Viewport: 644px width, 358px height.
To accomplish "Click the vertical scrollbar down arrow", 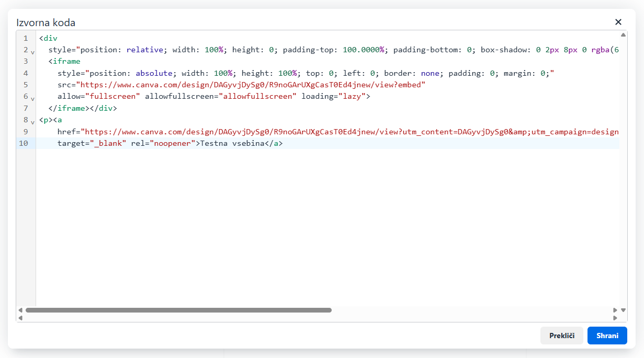I will [623, 310].
